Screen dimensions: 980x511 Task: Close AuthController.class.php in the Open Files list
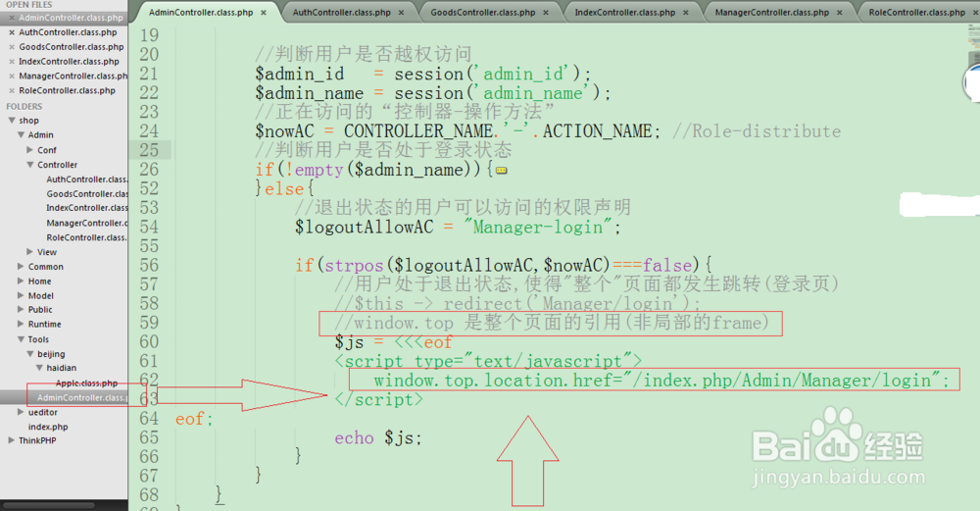pyautogui.click(x=11, y=32)
